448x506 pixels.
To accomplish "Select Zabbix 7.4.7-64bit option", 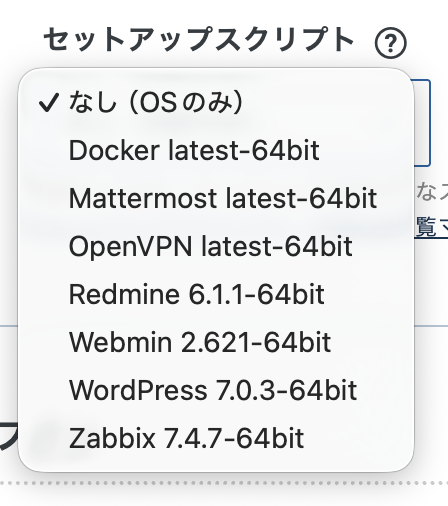I will (216, 438).
